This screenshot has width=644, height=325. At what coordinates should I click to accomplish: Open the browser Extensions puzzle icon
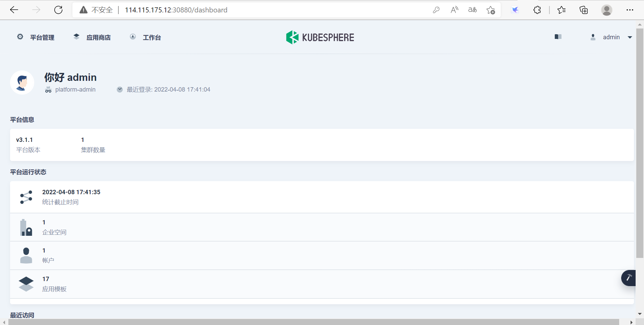coord(537,10)
